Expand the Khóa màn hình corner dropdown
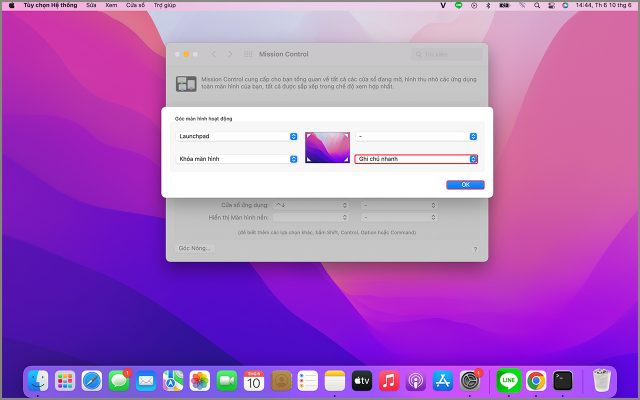This screenshot has width=640, height=400. tap(237, 159)
